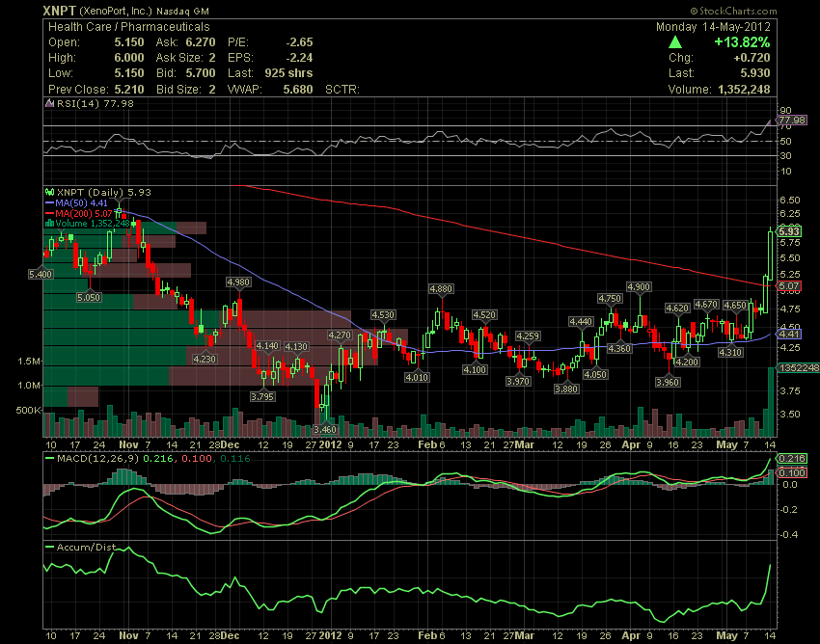
Task: Click the Last price 5.930
Action: (x=755, y=73)
